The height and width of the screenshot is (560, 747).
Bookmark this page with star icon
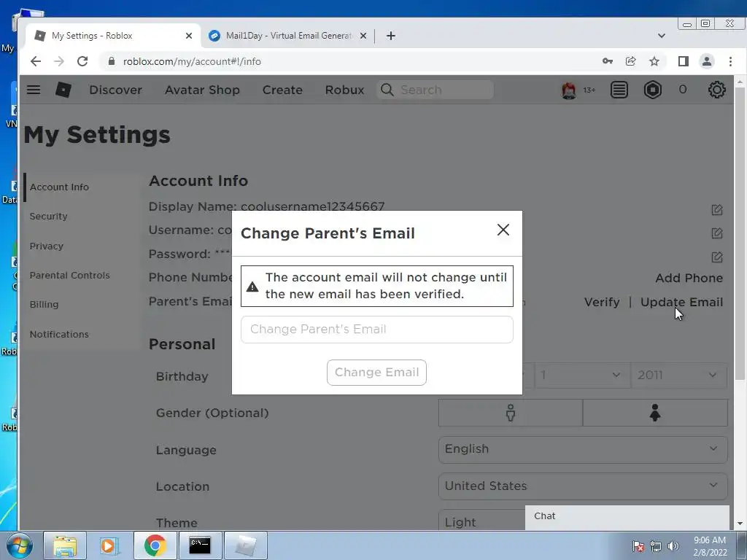[x=654, y=61]
